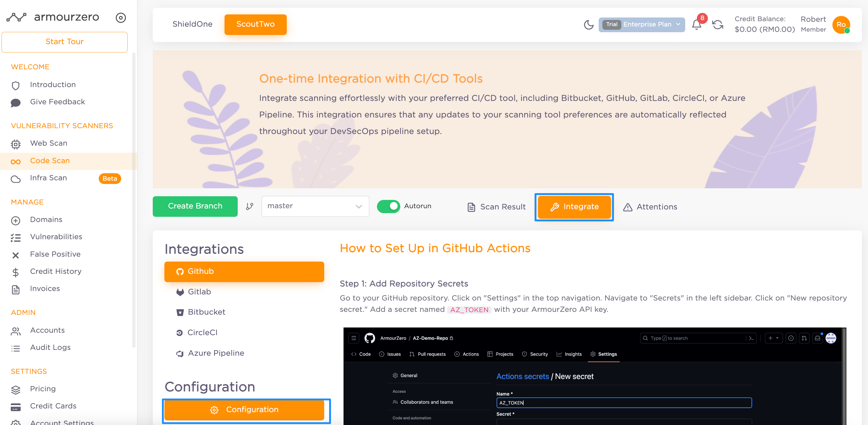Open the master branch dropdown
The width and height of the screenshot is (868, 425).
(x=315, y=206)
